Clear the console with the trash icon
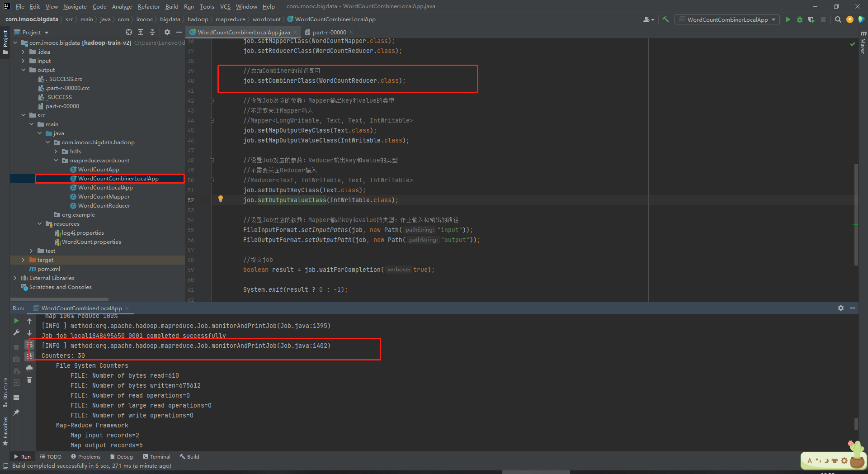 click(29, 380)
